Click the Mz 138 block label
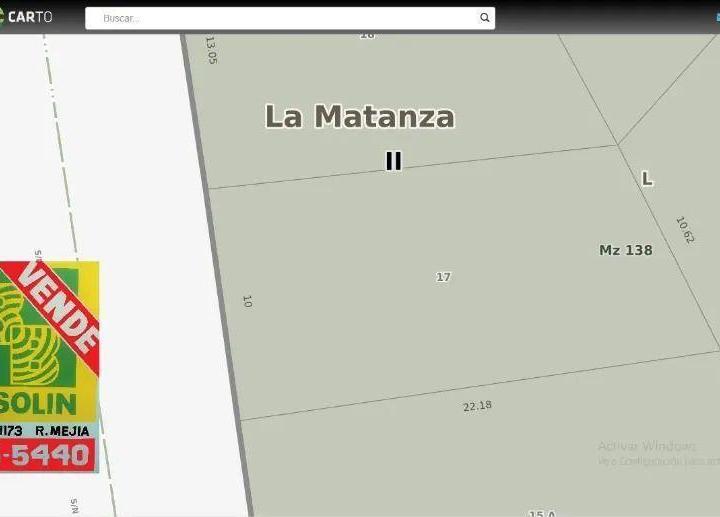The width and height of the screenshot is (720, 517). 625,250
